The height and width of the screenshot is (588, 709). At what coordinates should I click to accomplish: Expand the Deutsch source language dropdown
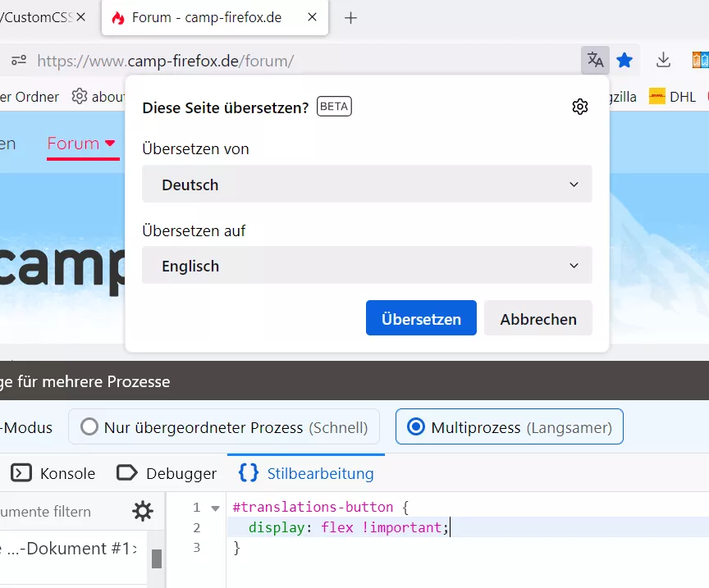pos(367,184)
